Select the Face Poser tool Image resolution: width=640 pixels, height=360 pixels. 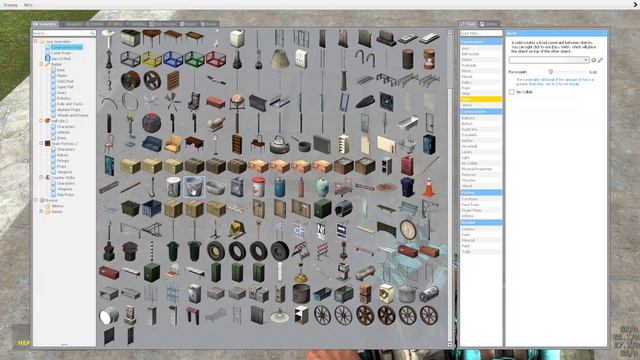pyautogui.click(x=481, y=204)
